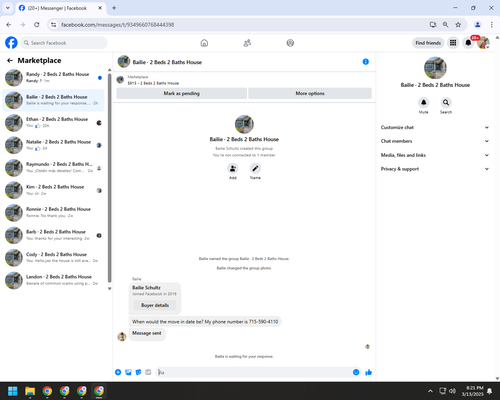Edit the group chat name
This screenshot has width=500, height=400.
pyautogui.click(x=255, y=168)
